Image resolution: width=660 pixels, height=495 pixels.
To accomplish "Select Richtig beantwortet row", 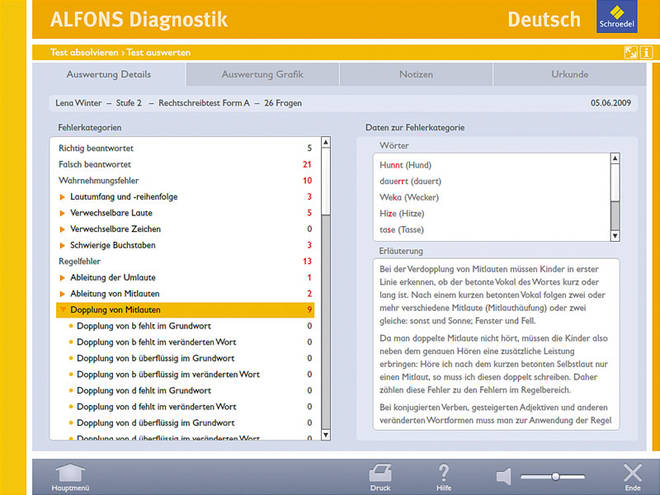I will tap(185, 148).
